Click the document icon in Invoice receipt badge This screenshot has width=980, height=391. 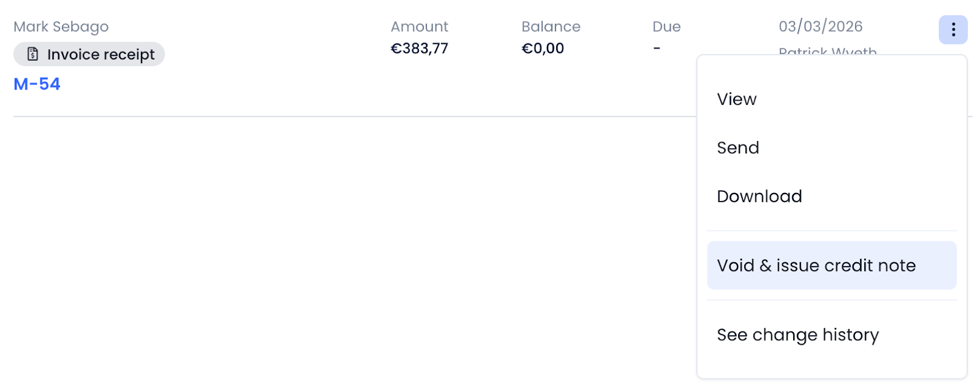click(33, 55)
